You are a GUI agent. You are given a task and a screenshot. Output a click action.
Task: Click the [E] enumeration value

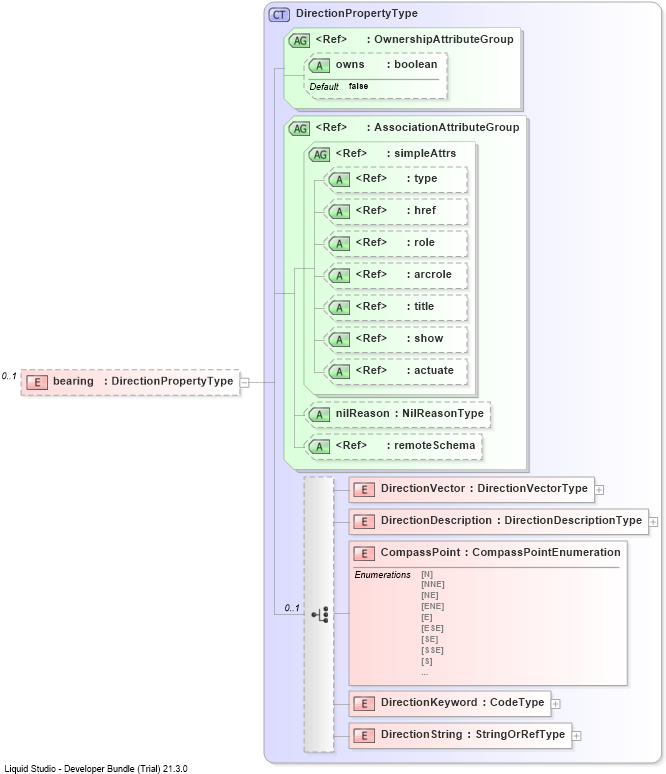[x=427, y=618]
